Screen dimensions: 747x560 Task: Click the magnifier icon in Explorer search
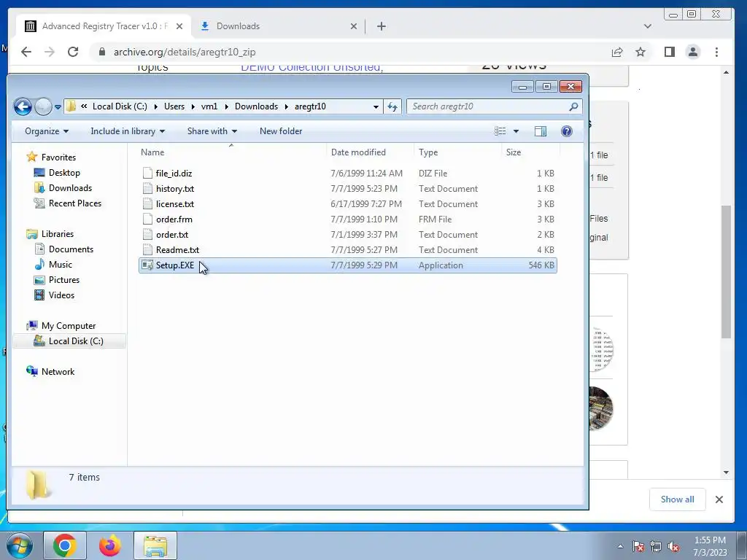pos(574,106)
